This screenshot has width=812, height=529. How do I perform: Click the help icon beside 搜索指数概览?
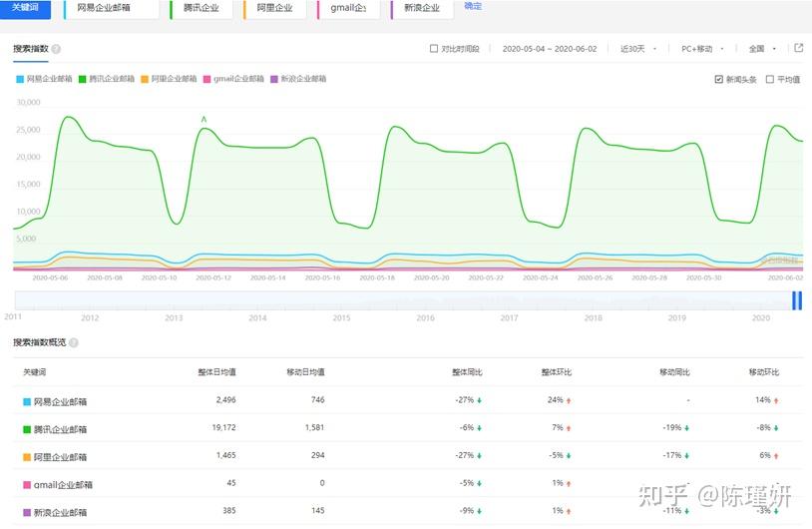coord(73,342)
